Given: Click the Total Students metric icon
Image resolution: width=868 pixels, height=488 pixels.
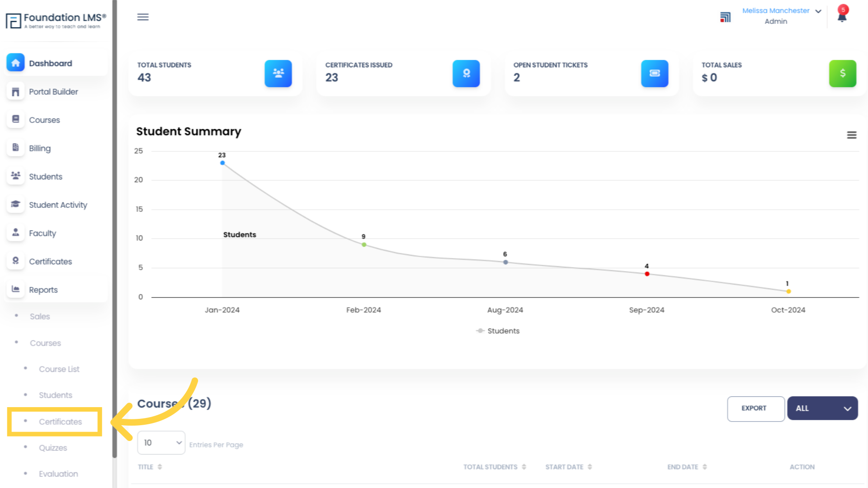Looking at the screenshot, I should pos(277,73).
